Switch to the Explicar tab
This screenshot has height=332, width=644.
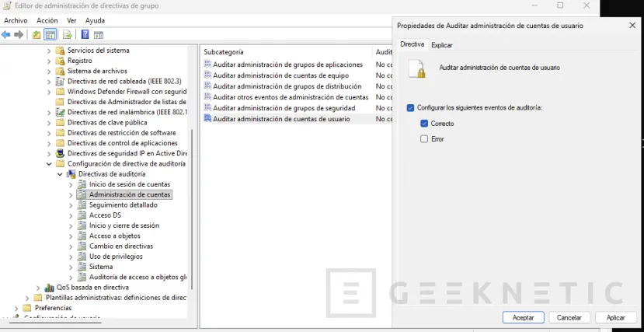coord(442,45)
